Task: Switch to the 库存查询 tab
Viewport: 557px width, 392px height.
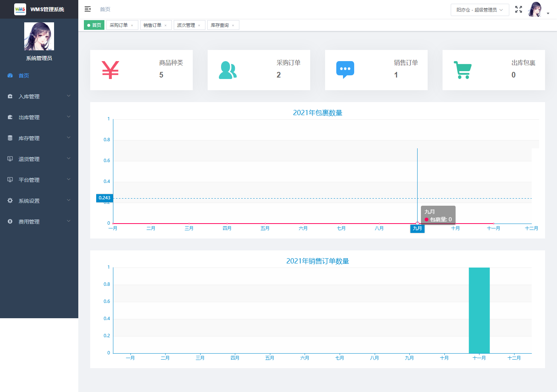Action: [x=220, y=25]
